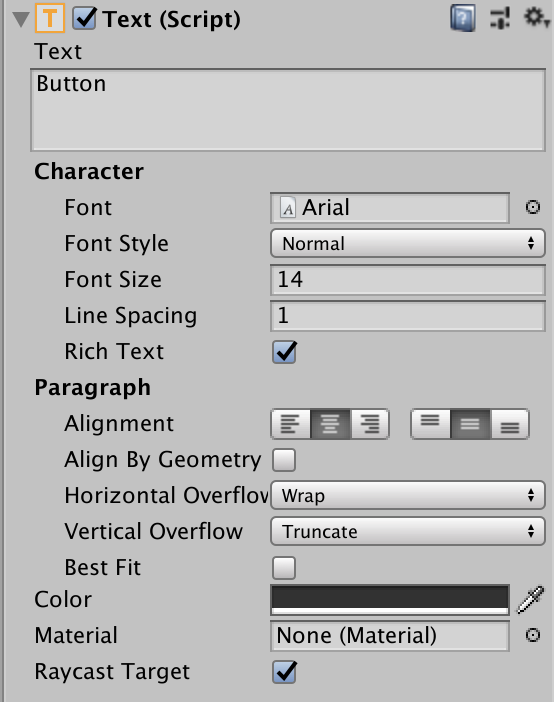Viewport: 554px width, 702px height.
Task: Disable the Text component checkbox
Action: click(x=84, y=19)
